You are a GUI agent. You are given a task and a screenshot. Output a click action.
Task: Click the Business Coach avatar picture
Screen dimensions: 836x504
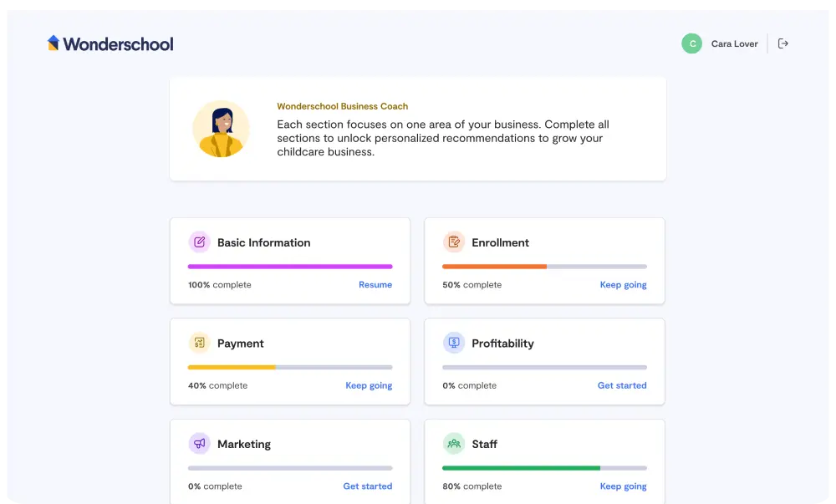[x=221, y=129]
